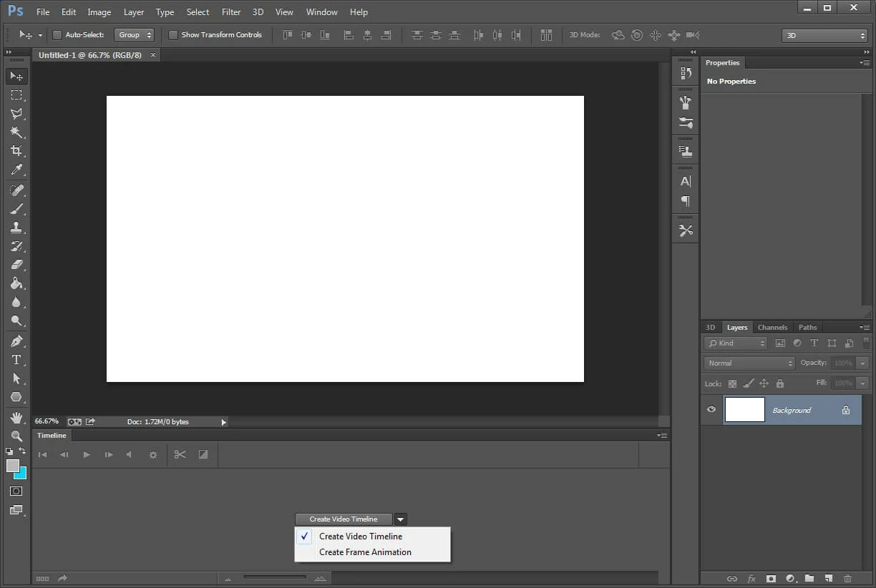This screenshot has height=588, width=876.
Task: Select the Horizontal Type tool
Action: click(16, 360)
